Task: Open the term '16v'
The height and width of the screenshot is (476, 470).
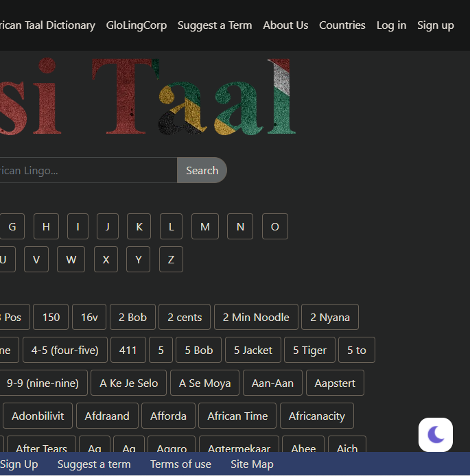Action: [x=89, y=317]
